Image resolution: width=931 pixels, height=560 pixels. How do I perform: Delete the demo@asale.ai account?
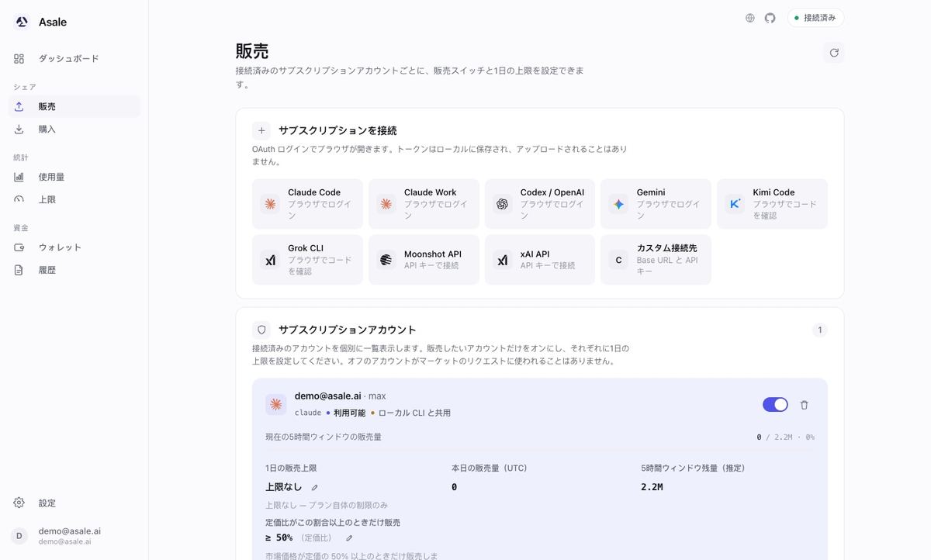tap(805, 405)
